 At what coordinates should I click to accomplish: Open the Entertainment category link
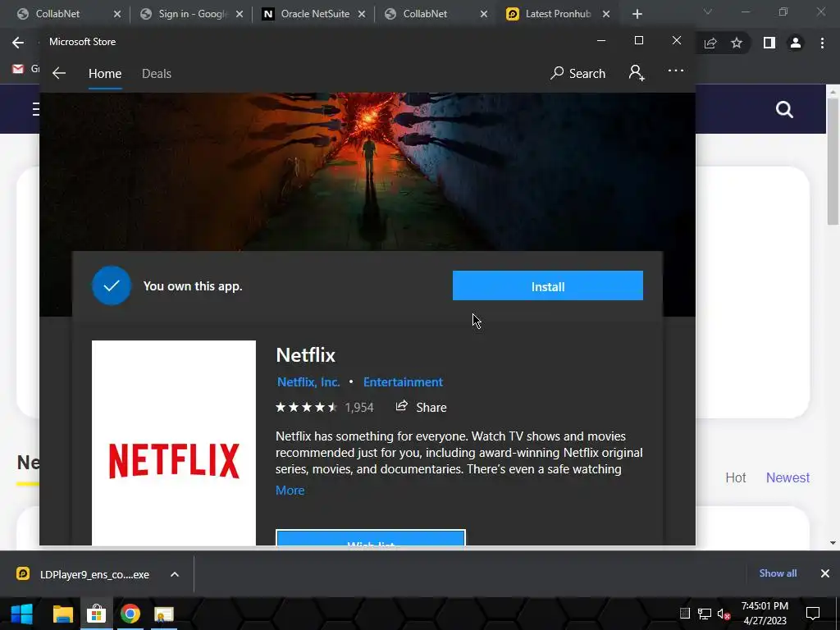403,382
